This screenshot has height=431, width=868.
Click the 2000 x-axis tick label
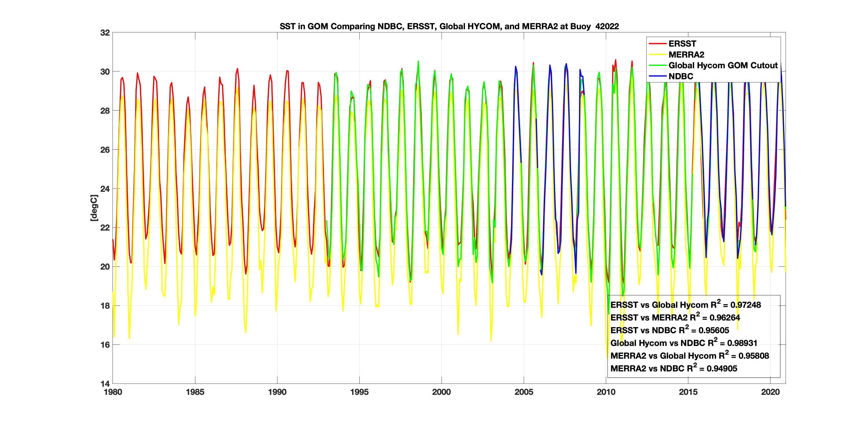pyautogui.click(x=442, y=392)
